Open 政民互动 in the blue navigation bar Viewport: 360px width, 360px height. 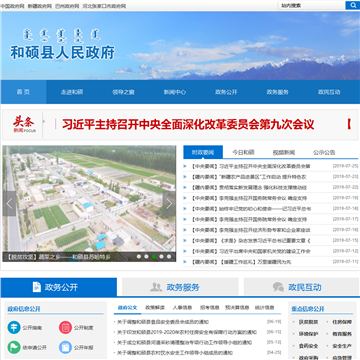[x=329, y=92]
